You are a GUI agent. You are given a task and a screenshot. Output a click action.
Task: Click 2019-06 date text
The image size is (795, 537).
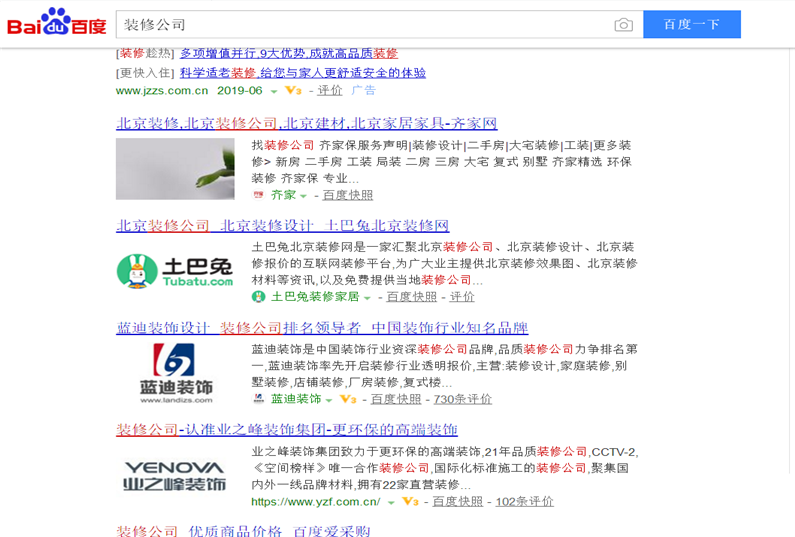(239, 91)
